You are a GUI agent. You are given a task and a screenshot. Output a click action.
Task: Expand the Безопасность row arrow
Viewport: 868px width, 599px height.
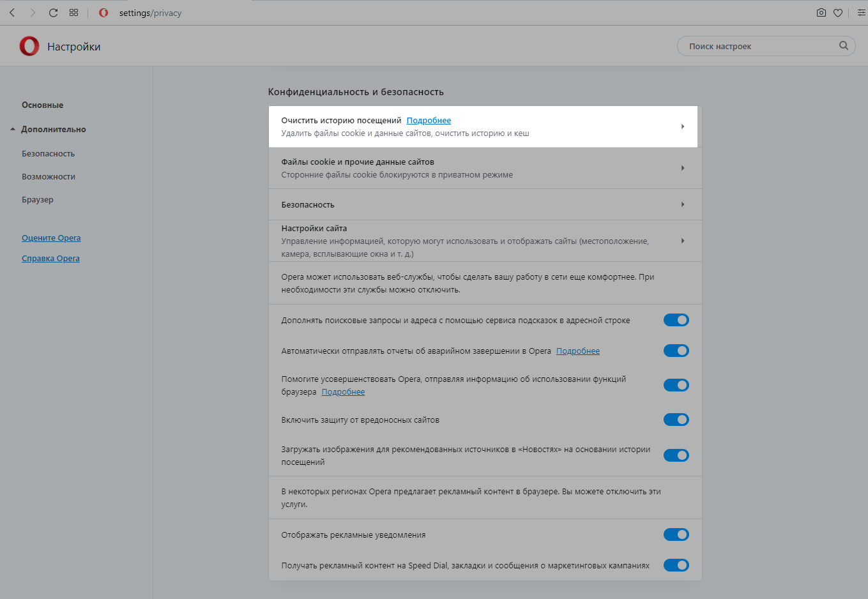coord(682,204)
